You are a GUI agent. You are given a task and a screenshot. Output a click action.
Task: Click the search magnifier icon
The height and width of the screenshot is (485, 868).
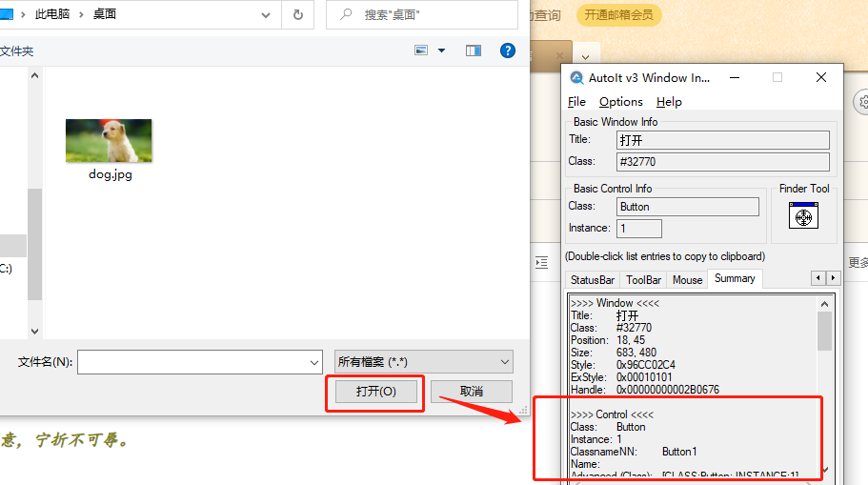coord(346,14)
